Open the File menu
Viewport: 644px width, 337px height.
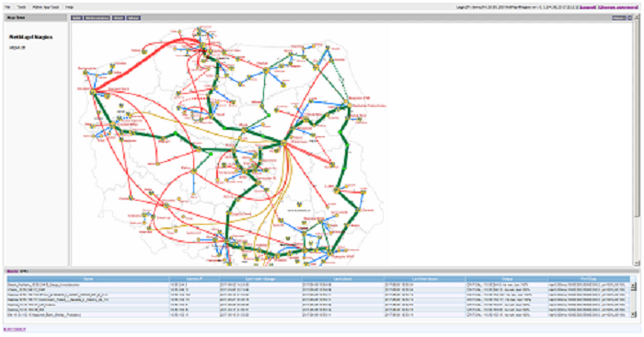(7, 7)
